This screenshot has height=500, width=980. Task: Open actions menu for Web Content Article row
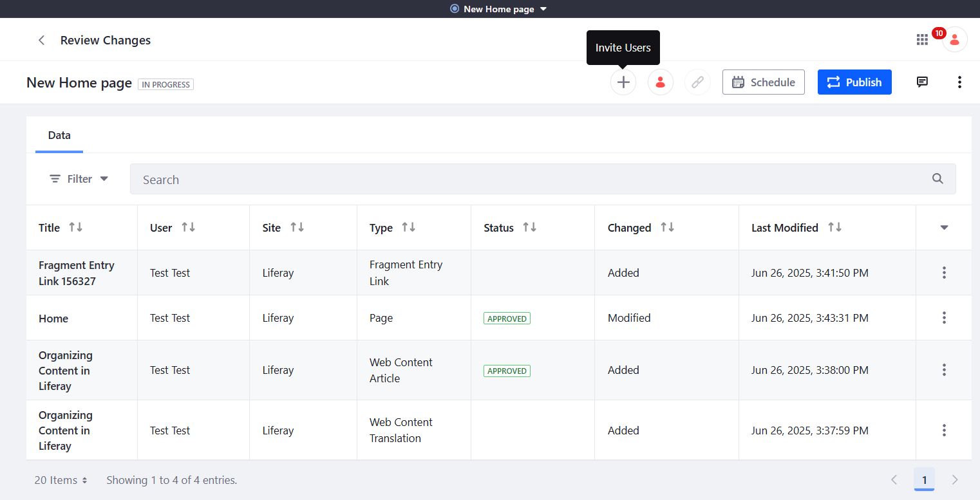pos(944,370)
